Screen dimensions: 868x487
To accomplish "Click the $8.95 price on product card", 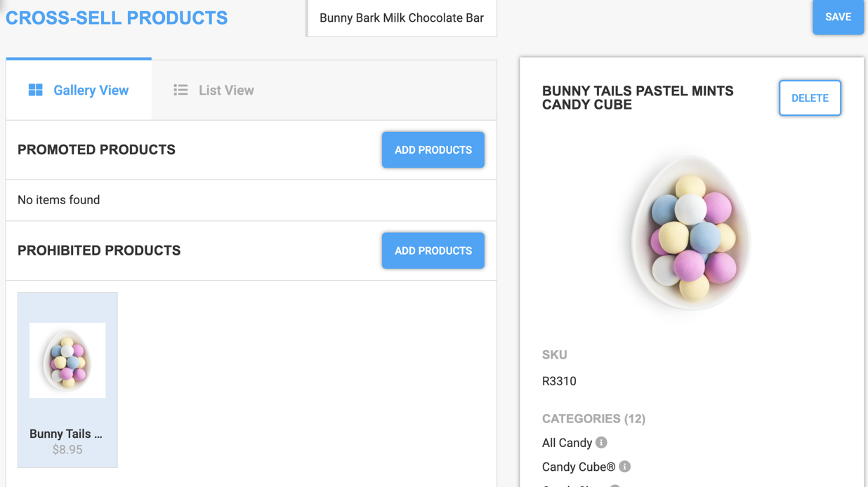I will [67, 450].
